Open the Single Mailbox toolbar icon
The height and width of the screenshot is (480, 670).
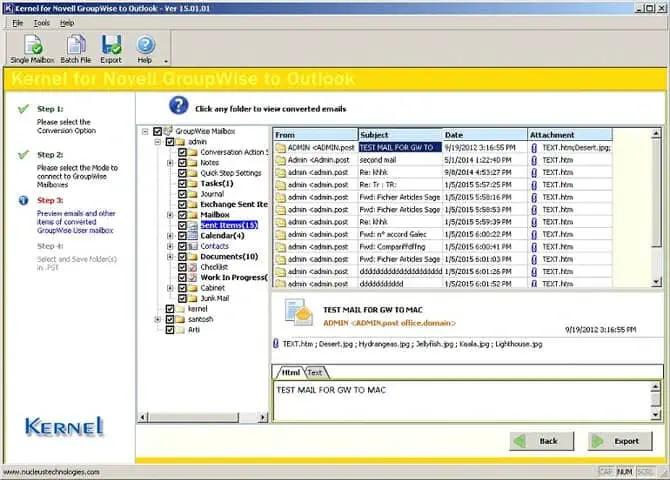(32, 44)
